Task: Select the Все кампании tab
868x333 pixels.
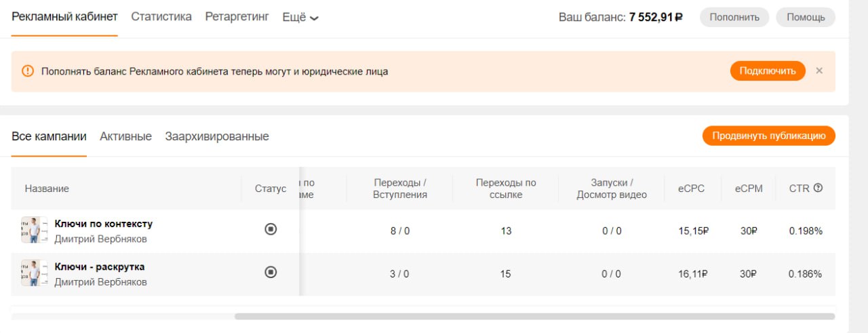Action: coord(49,136)
